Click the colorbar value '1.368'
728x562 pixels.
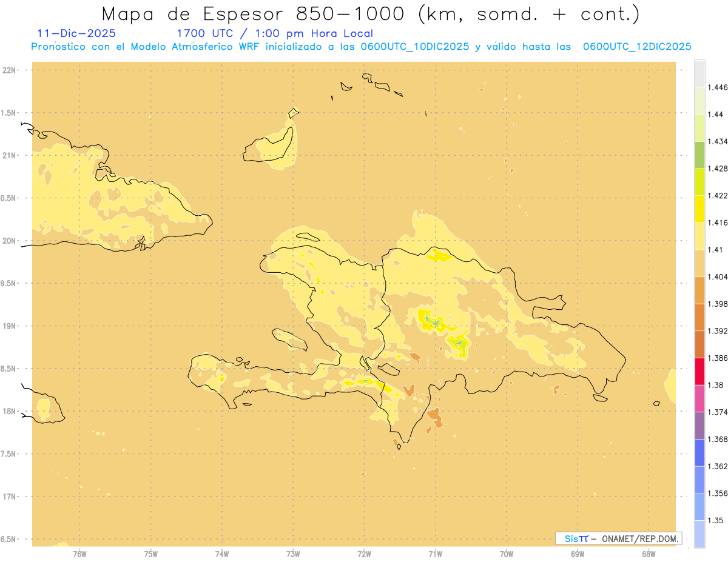(x=718, y=439)
